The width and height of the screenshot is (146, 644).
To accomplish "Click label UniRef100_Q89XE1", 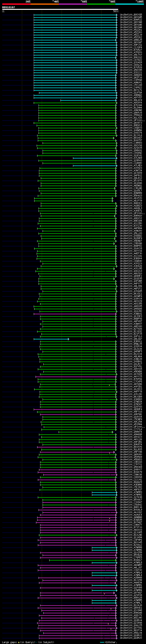I will pos(131,608).
